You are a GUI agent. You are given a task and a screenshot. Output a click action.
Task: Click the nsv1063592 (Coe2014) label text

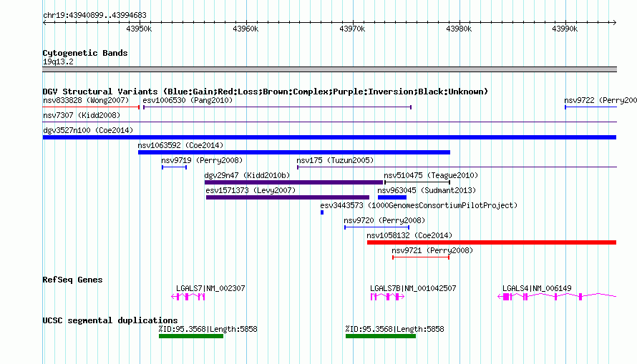tap(180, 145)
